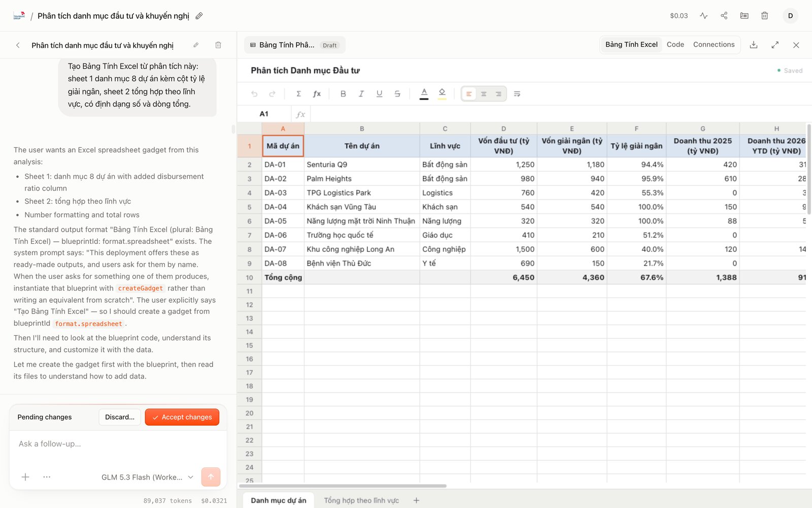Expand the gadget panel to fullscreen
The image size is (812, 508).
775,45
